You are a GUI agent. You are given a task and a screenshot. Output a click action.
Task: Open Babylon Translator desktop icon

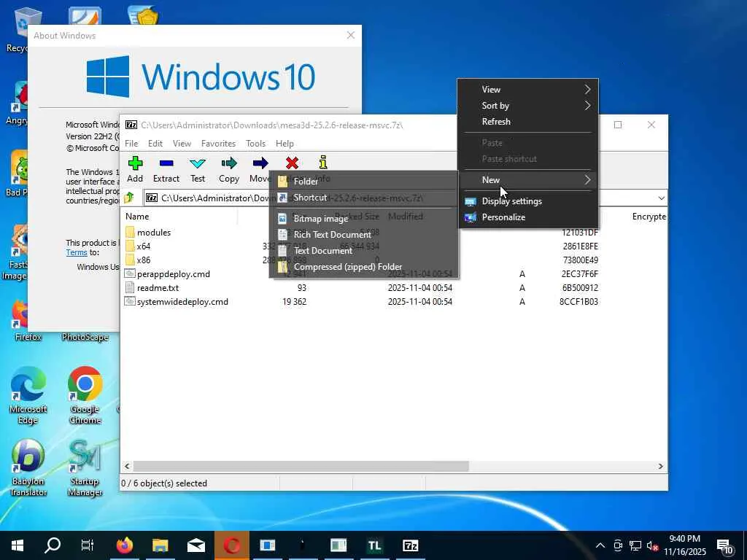tap(28, 467)
